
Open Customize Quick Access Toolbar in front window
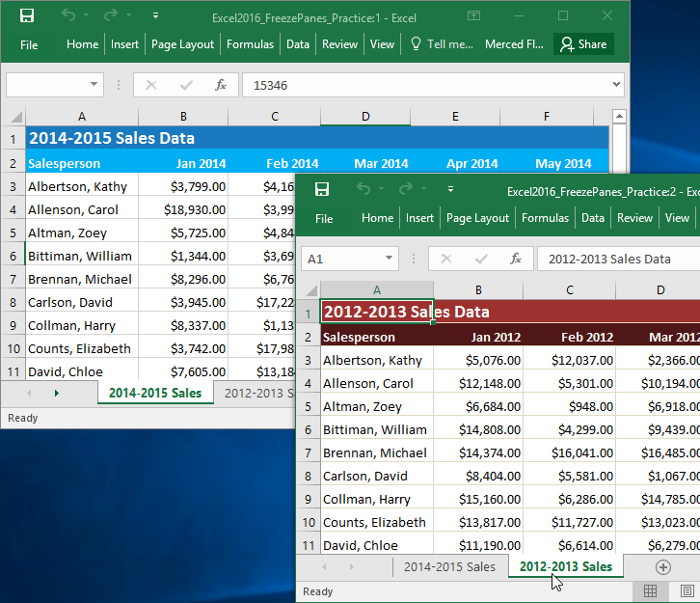coord(450,189)
